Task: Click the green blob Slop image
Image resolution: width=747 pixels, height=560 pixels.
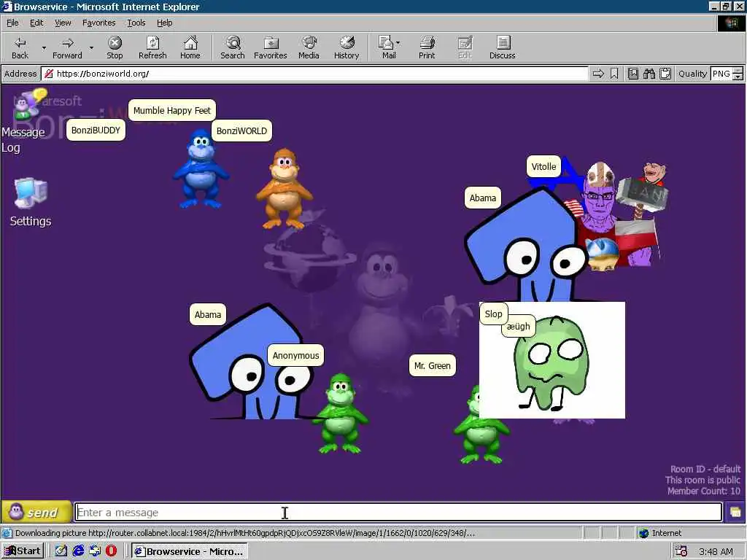Action: point(551,360)
